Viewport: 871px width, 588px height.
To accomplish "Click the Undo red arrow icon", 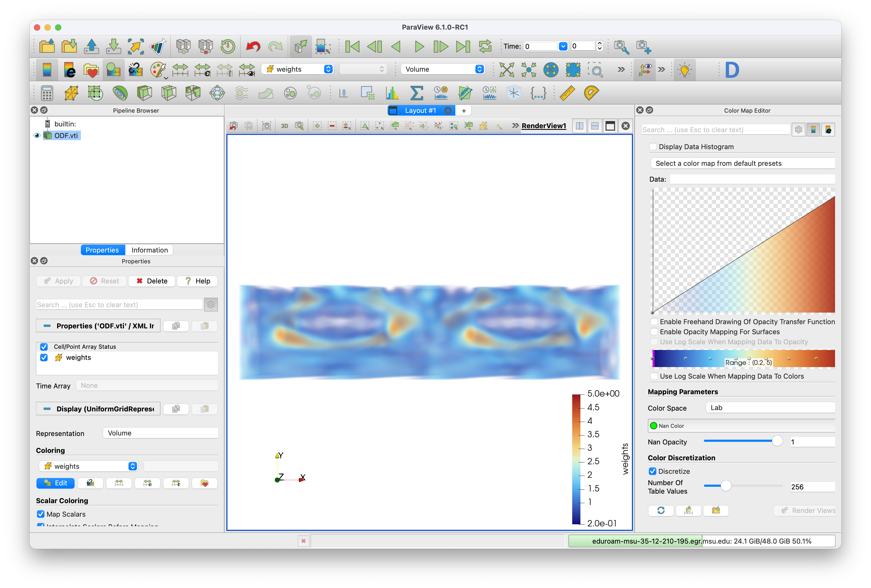I will click(253, 47).
